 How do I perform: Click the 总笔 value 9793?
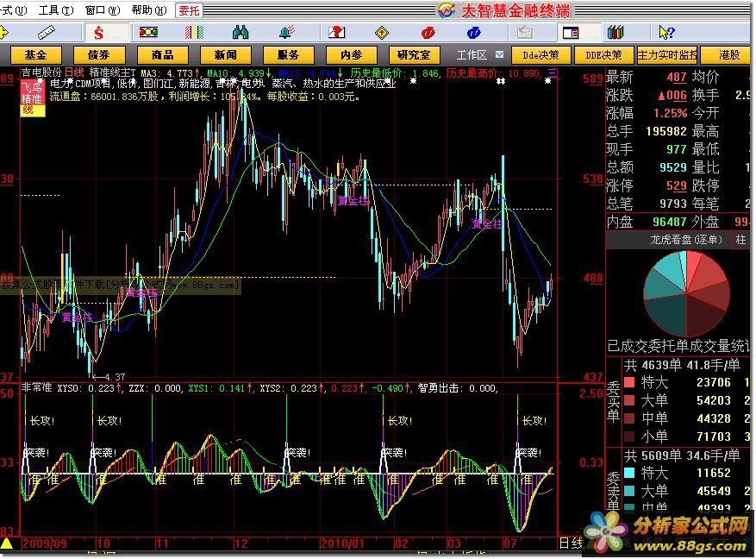point(673,204)
